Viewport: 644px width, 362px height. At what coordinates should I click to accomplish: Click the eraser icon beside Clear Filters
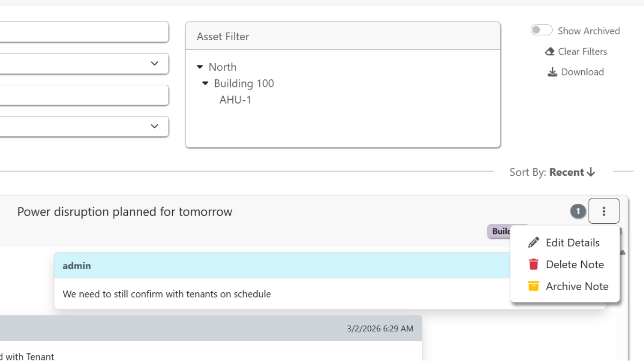click(x=550, y=51)
